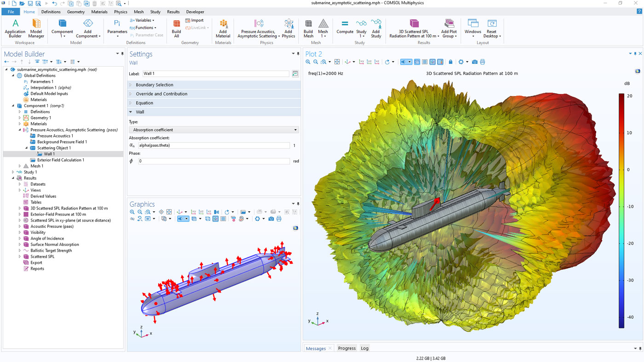Click zoom in icon in Plot 2 toolbar
Screen dimensions: 644x362
[308, 62]
